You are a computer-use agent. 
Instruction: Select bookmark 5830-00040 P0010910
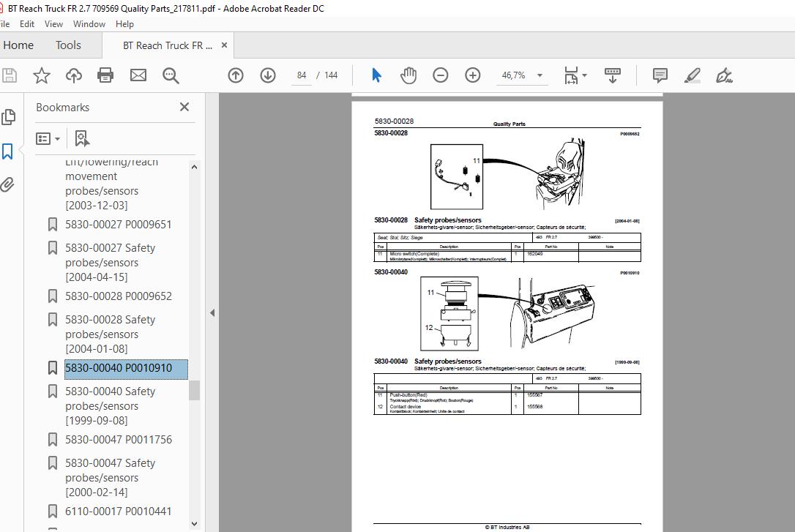(x=126, y=368)
